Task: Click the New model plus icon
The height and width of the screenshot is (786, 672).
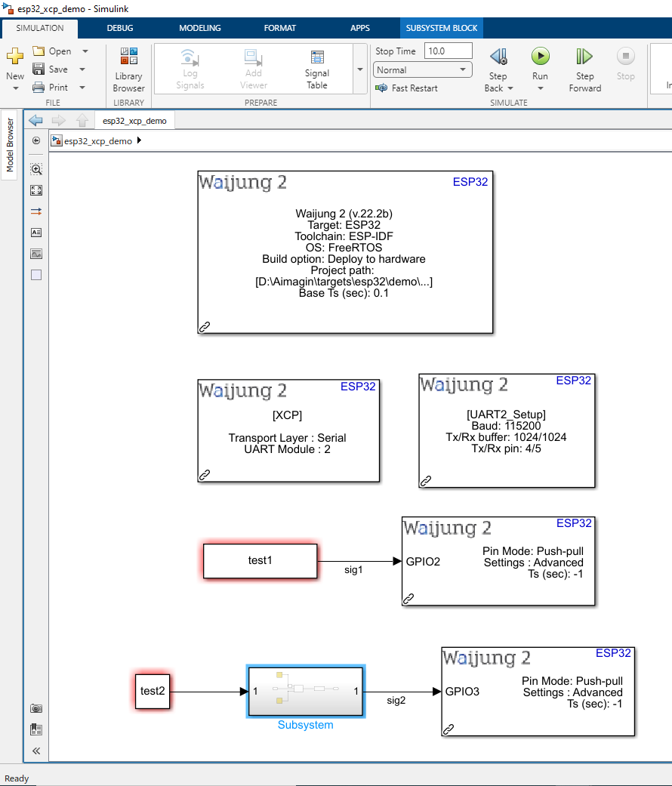Action: [15, 56]
